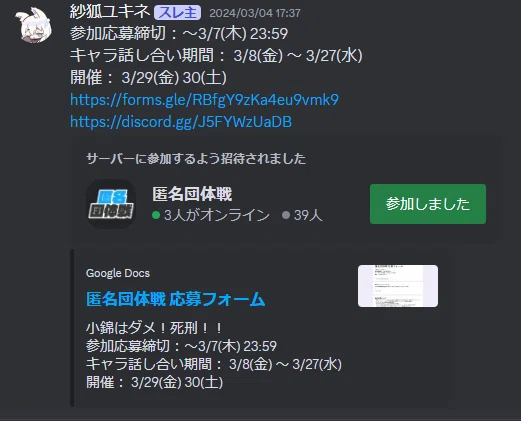The image size is (521, 421).
Task: Open 紗狐ユキネ's fox avatar
Action: click(x=34, y=26)
